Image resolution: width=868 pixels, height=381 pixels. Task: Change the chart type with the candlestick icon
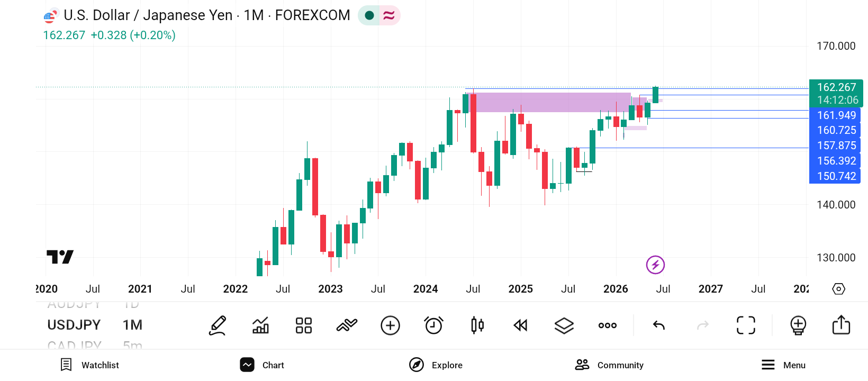(x=477, y=325)
